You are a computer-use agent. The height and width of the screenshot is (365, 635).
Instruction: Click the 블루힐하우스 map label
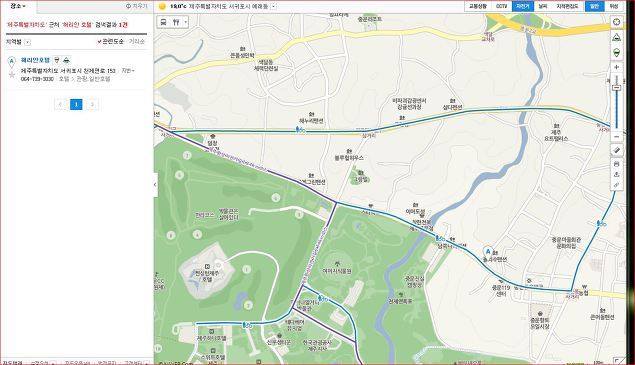pyautogui.click(x=349, y=158)
